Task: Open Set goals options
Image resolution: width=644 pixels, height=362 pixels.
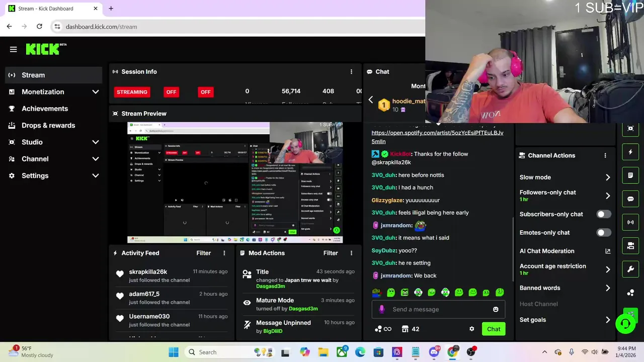Action: (x=565, y=320)
